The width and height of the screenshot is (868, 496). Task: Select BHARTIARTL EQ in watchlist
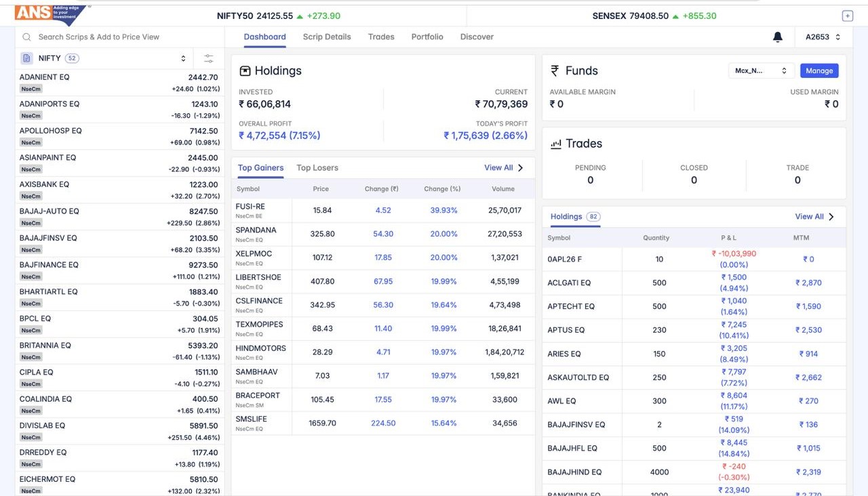tap(119, 297)
